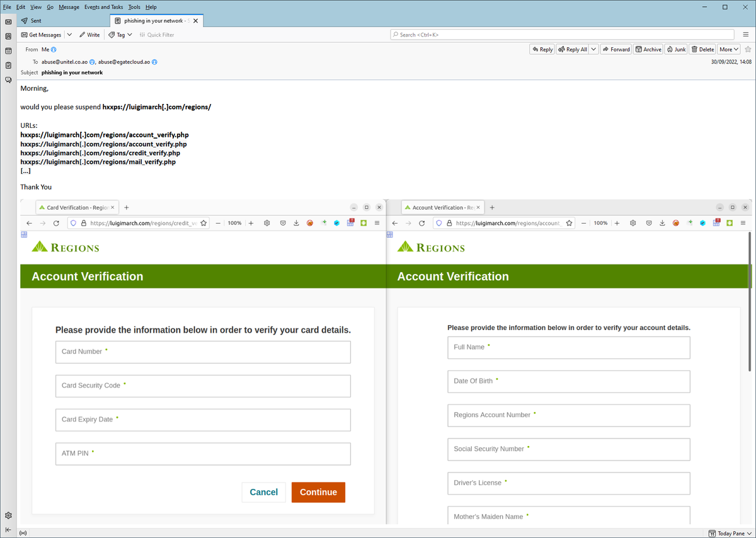Click contact icon beside abuse@egatecloud.ao
Viewport: 756px width, 538px height.
154,62
